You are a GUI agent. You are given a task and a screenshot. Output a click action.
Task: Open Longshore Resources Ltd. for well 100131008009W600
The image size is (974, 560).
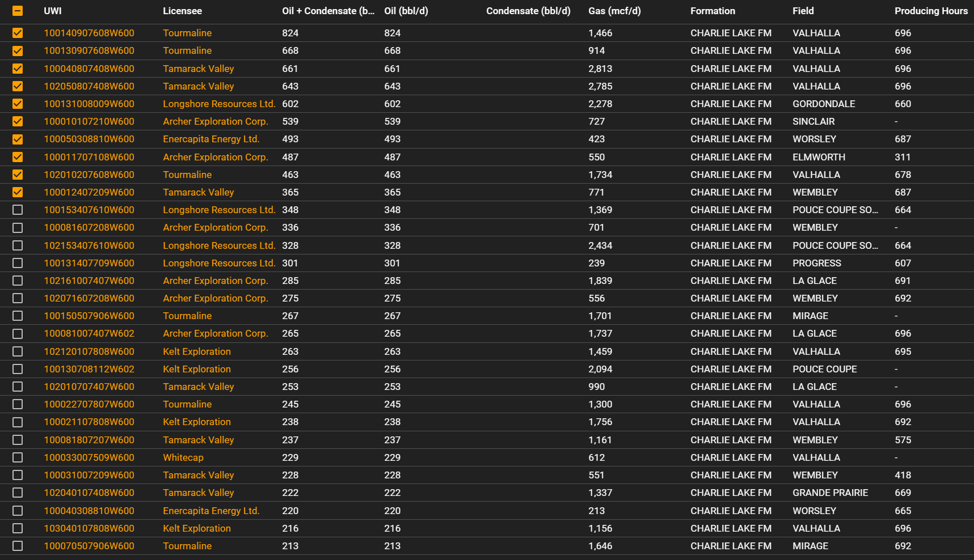[219, 104]
